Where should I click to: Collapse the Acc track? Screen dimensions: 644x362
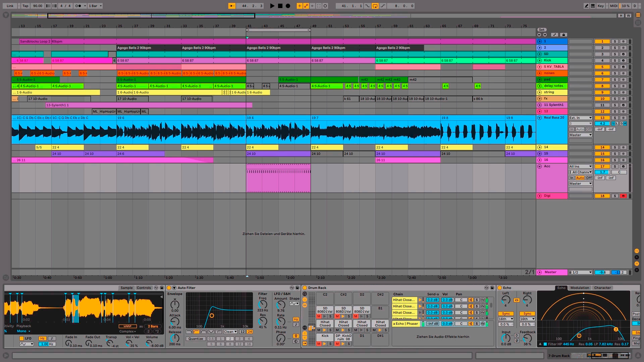coord(539,166)
